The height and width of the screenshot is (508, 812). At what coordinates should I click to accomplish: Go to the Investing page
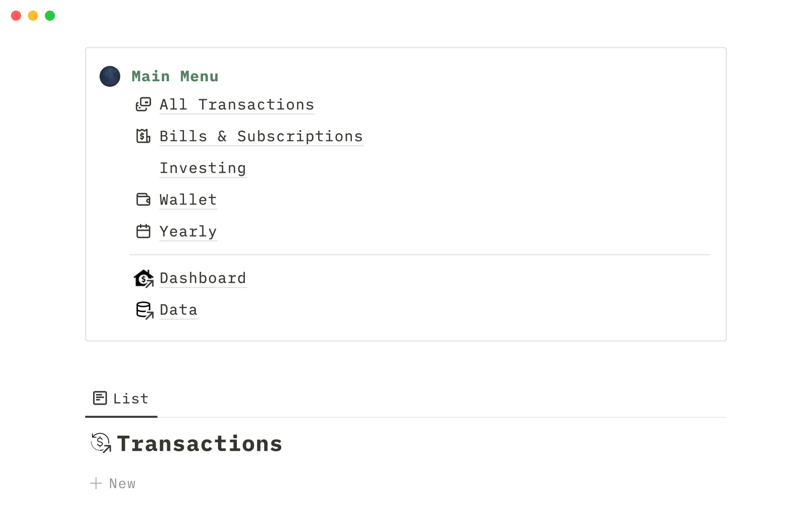point(203,168)
